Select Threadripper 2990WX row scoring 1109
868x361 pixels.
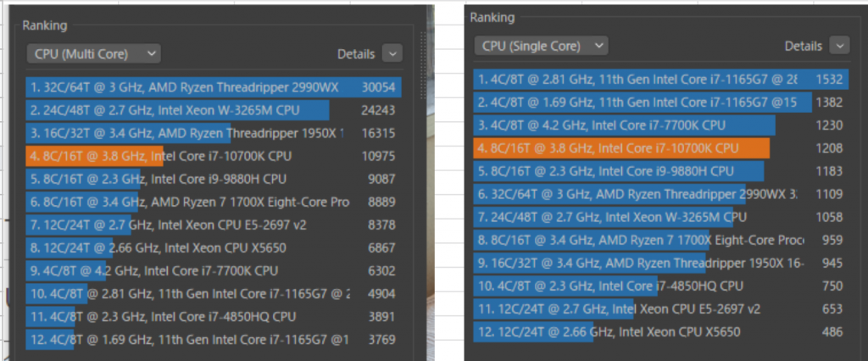(x=661, y=194)
